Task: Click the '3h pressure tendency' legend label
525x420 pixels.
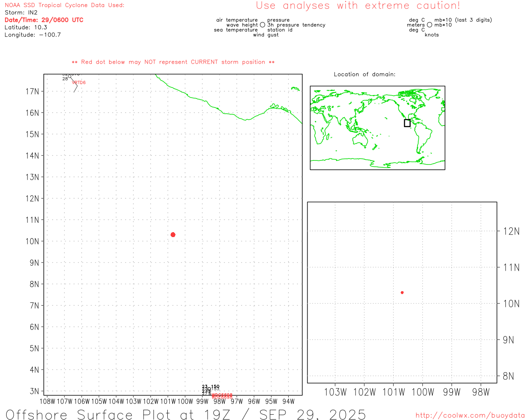Action: pyautogui.click(x=297, y=25)
